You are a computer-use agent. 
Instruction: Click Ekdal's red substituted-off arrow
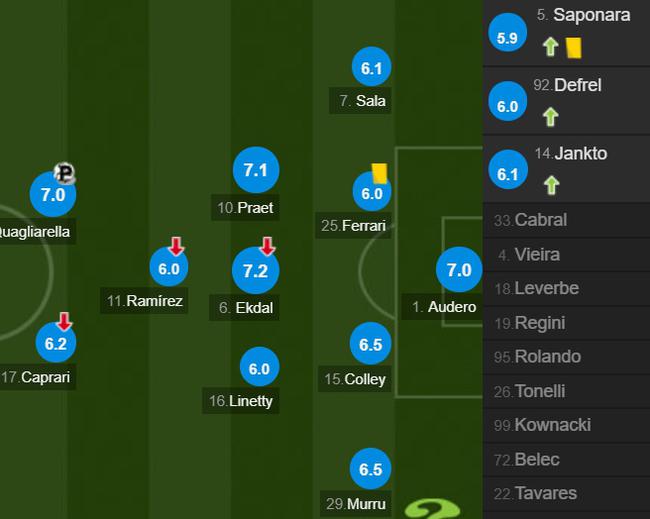pos(267,246)
